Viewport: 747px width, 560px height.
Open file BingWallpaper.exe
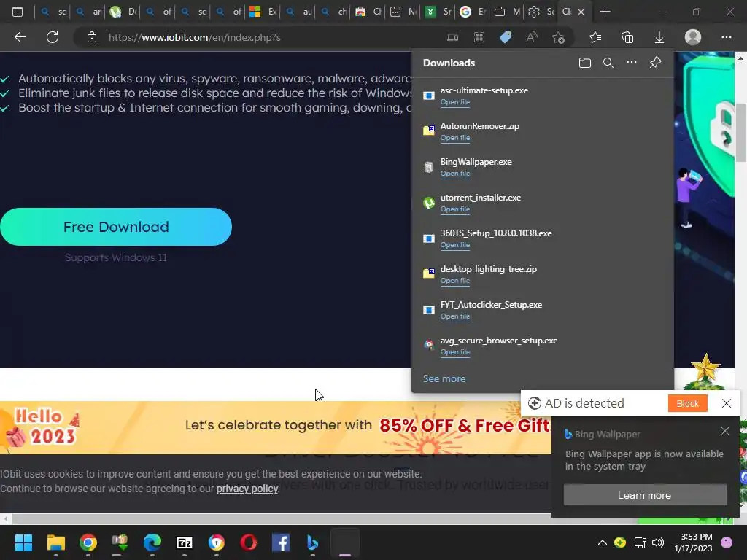click(455, 174)
